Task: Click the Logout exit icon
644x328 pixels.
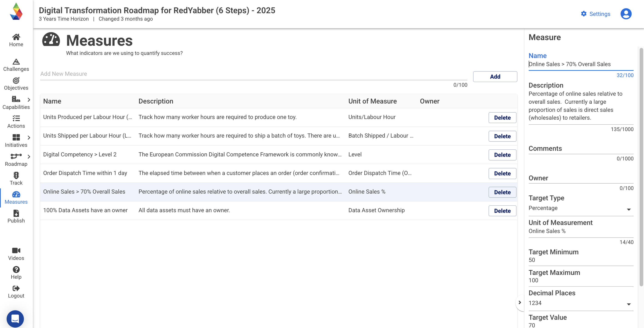Action: click(16, 288)
